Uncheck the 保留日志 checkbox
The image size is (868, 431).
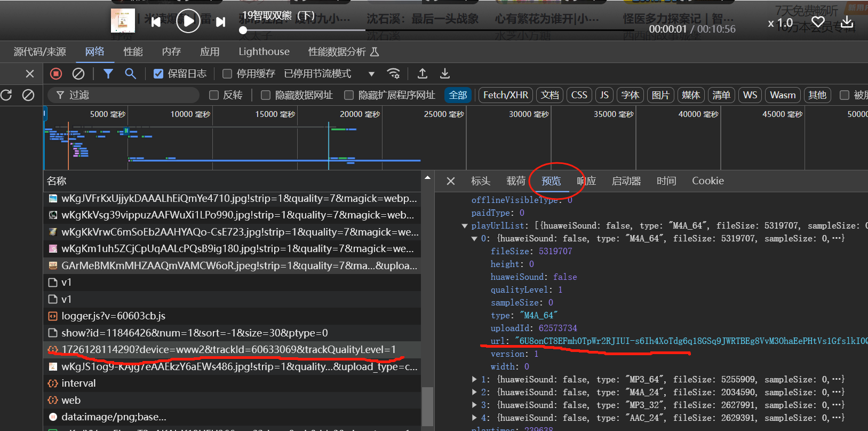158,74
